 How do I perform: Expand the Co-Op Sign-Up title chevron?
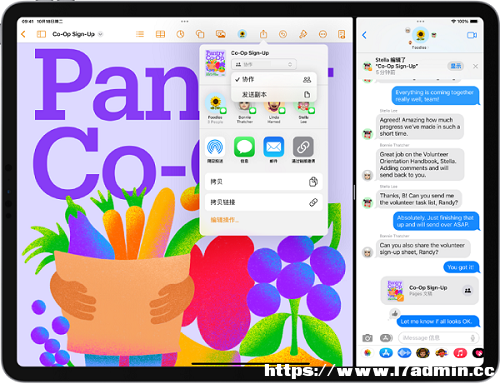[x=100, y=34]
